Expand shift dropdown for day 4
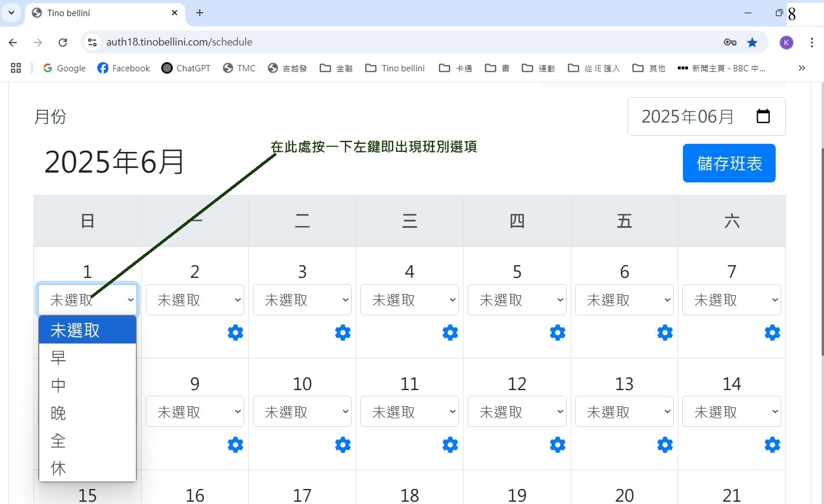 (x=409, y=300)
